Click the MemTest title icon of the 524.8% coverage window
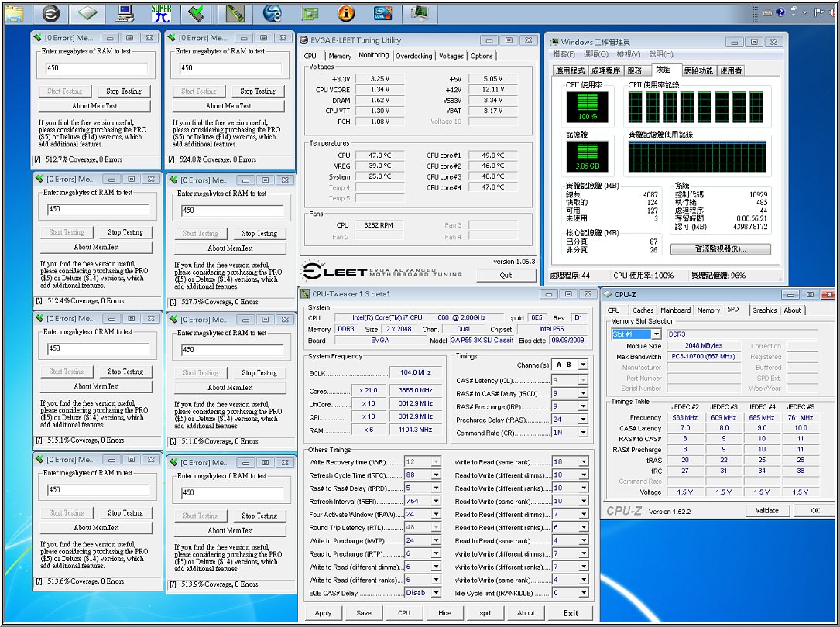The height and width of the screenshot is (627, 840). (x=171, y=38)
